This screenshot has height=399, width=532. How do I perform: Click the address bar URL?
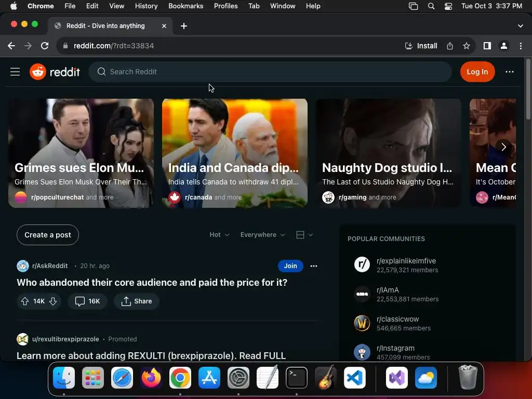114,46
